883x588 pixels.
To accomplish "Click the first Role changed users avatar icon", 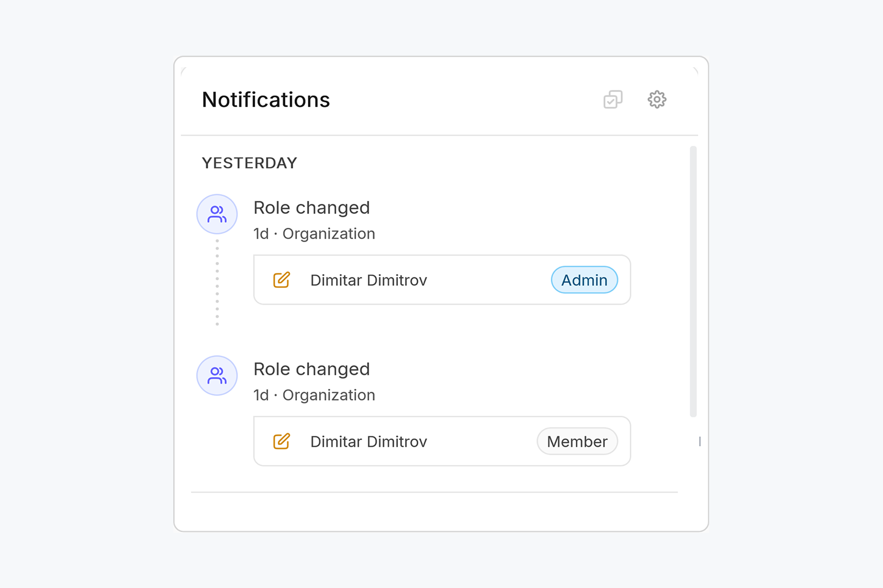I will [x=217, y=214].
